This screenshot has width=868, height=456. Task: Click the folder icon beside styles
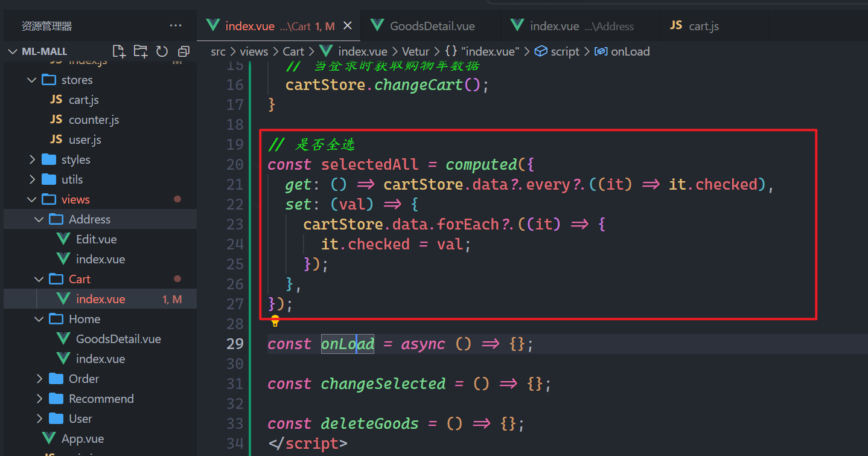point(49,159)
